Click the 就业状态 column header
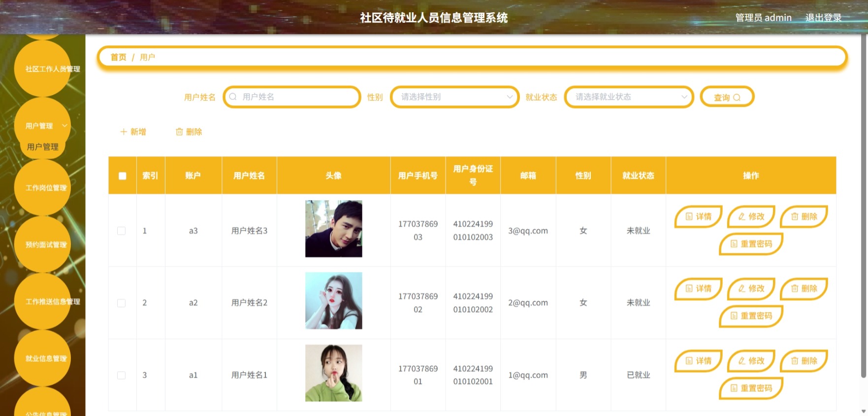The image size is (868, 416). (x=638, y=175)
